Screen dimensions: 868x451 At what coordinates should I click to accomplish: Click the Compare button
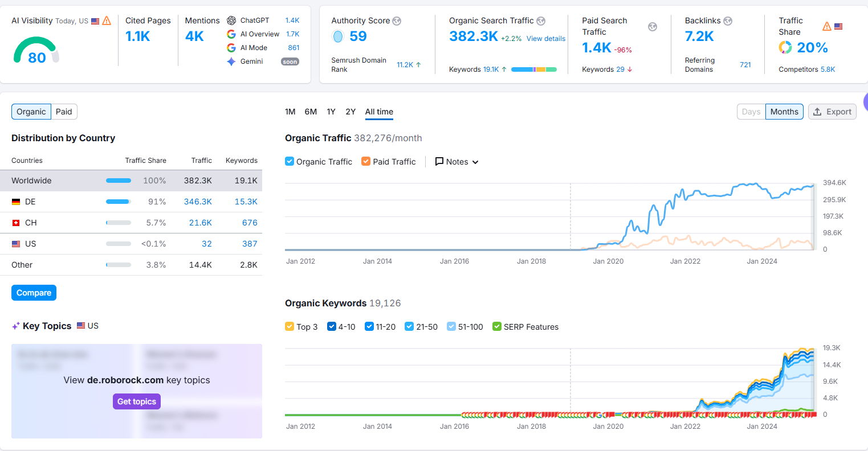pyautogui.click(x=34, y=293)
